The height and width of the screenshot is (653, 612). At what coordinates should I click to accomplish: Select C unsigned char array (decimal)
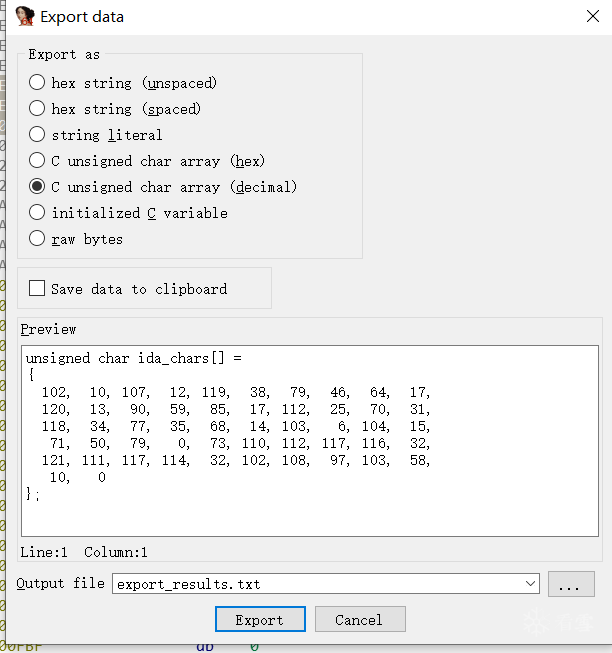pos(37,187)
